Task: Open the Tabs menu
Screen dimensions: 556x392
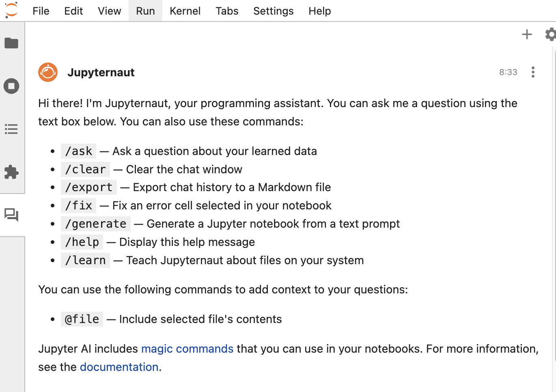Action: click(227, 11)
